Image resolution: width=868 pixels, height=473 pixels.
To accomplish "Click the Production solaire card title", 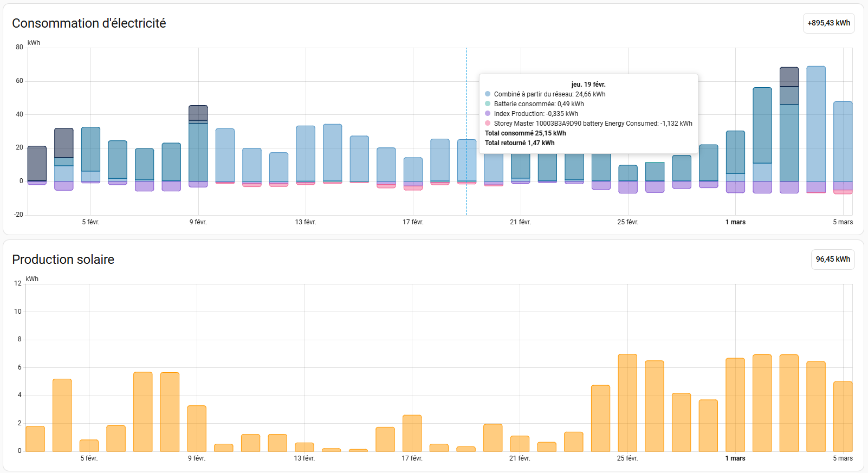I will (63, 260).
